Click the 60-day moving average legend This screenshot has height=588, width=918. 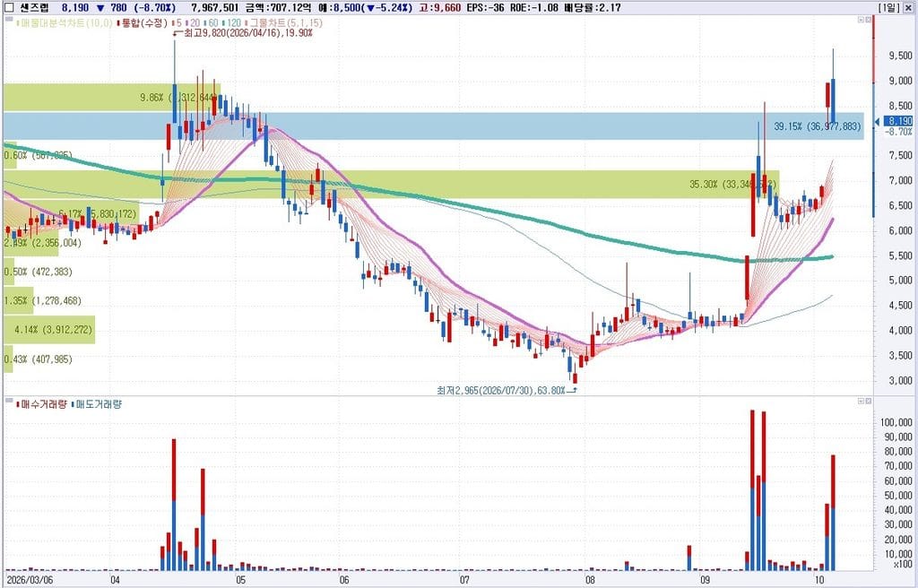210,22
